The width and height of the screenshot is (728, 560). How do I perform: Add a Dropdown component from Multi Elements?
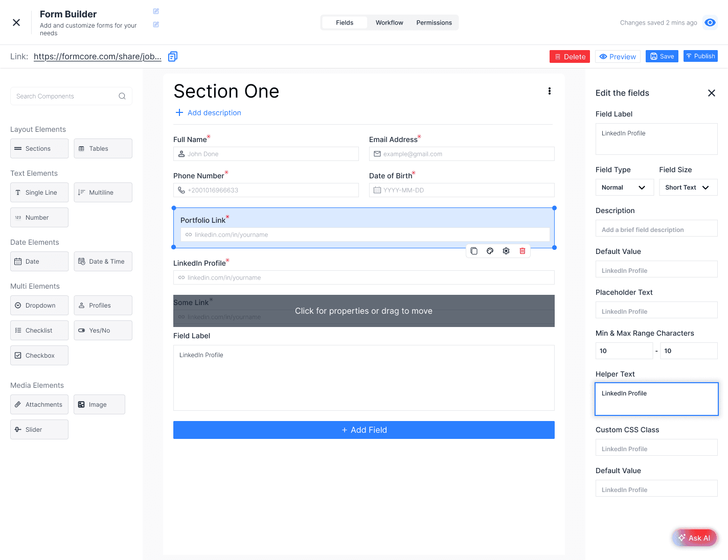click(x=39, y=306)
